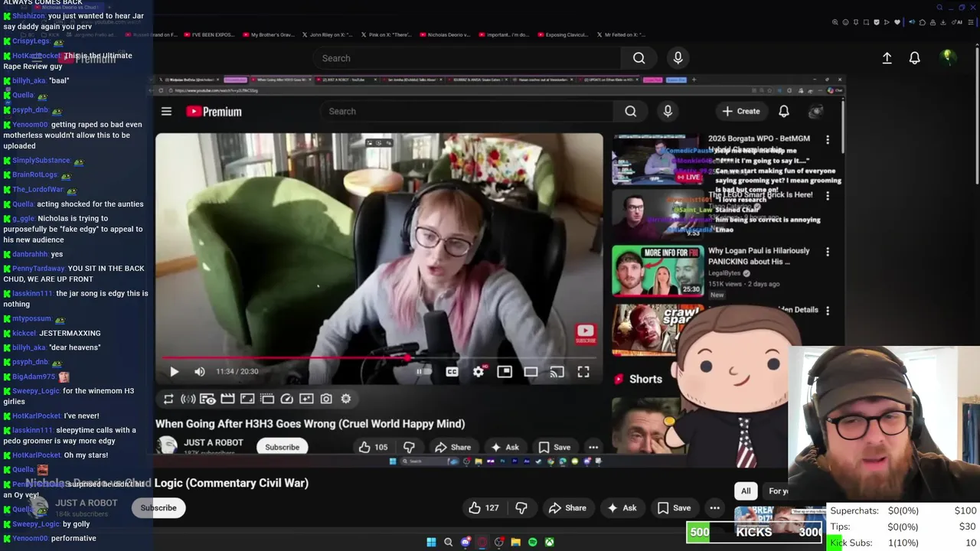Like outer video showing 127 likes
The height and width of the screenshot is (551, 980).
pos(484,507)
